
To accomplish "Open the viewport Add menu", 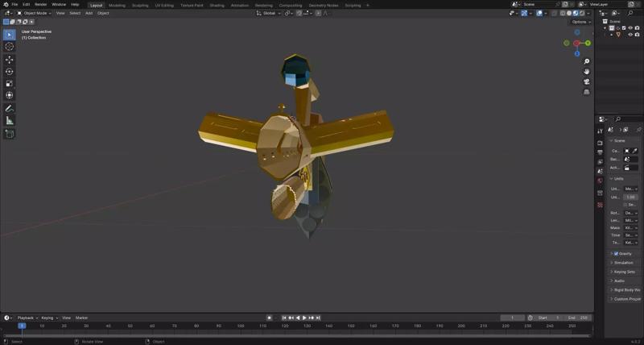I will (x=89, y=13).
